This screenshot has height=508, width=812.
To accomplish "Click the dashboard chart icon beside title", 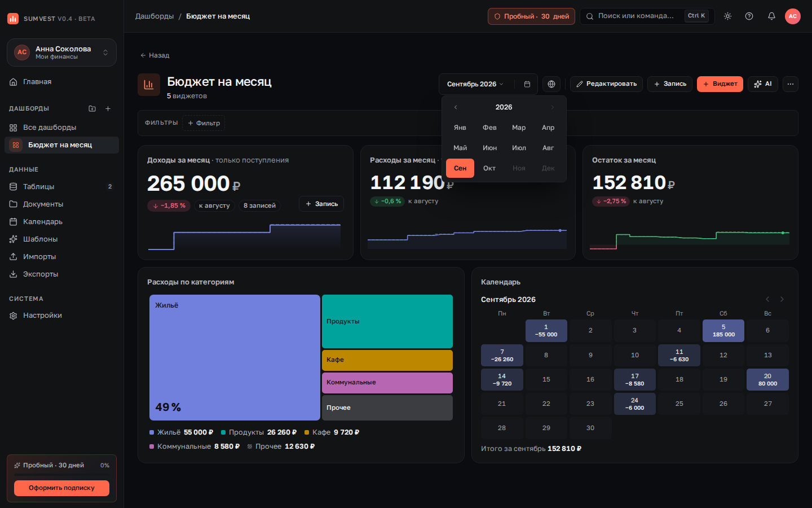I will pyautogui.click(x=149, y=85).
